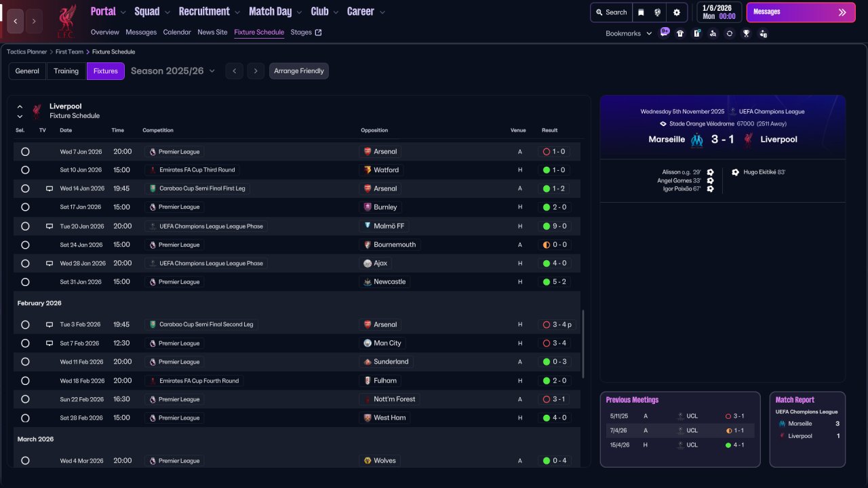
Task: Click the fixture list vertical scrollbar
Action: tap(583, 344)
